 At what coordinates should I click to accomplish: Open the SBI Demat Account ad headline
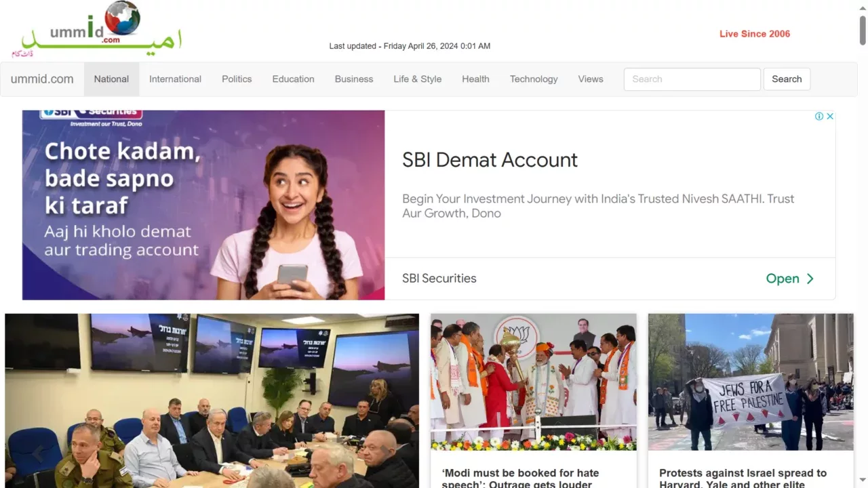coord(490,160)
